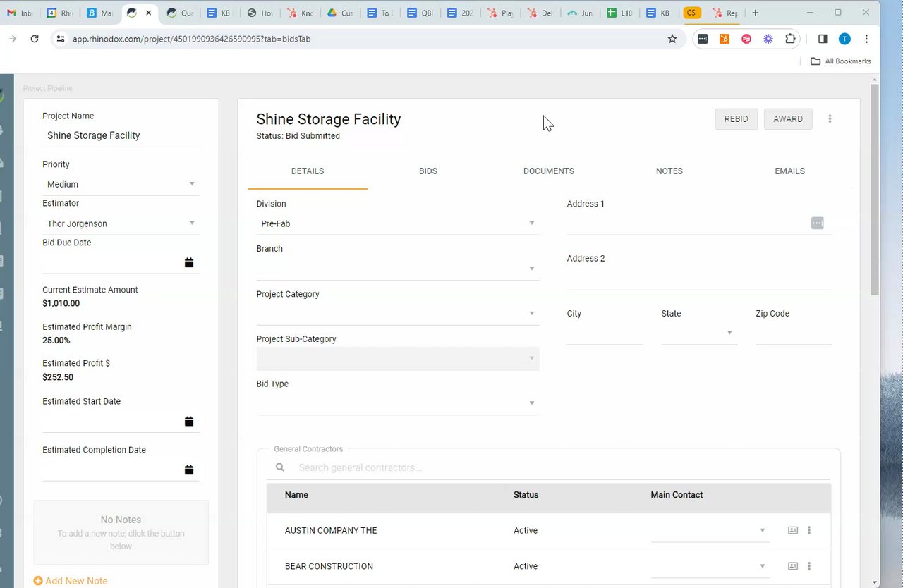This screenshot has height=588, width=903.
Task: Open more options for Bear Construction row
Action: [809, 566]
